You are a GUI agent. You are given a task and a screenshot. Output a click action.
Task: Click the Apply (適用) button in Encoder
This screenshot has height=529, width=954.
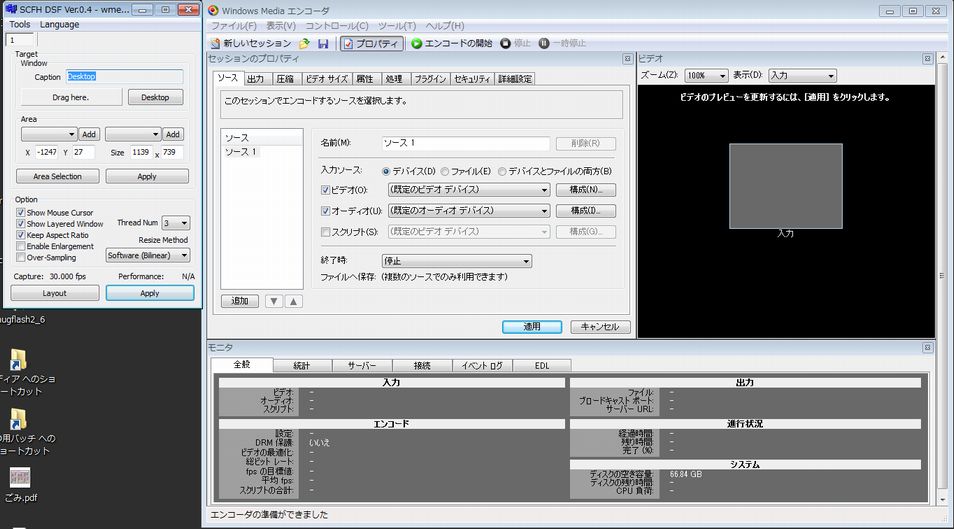[x=532, y=327]
